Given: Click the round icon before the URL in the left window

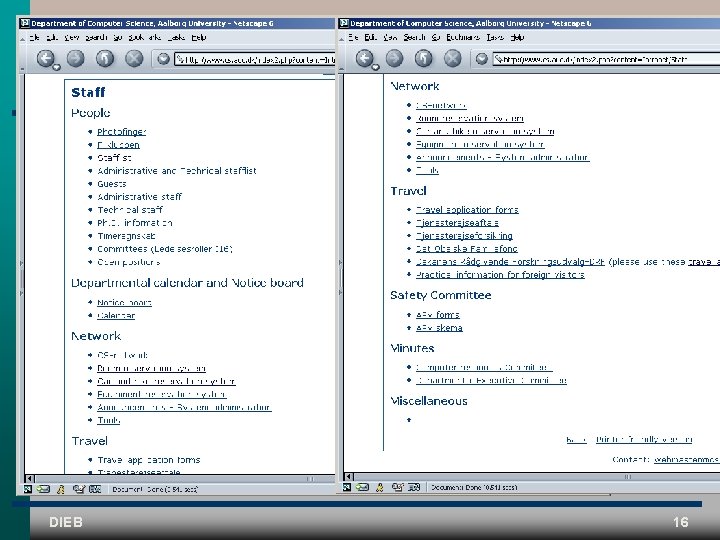Looking at the screenshot, I should [163, 59].
